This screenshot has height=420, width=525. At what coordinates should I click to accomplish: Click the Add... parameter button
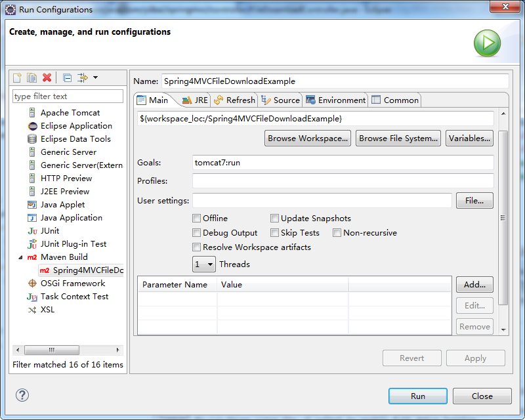click(474, 285)
